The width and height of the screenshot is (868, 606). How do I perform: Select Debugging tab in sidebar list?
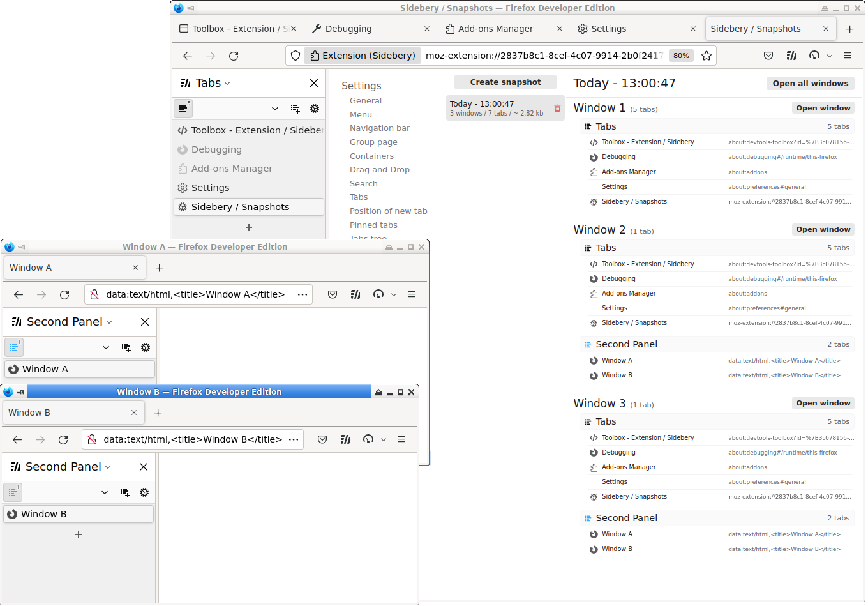tap(249, 149)
